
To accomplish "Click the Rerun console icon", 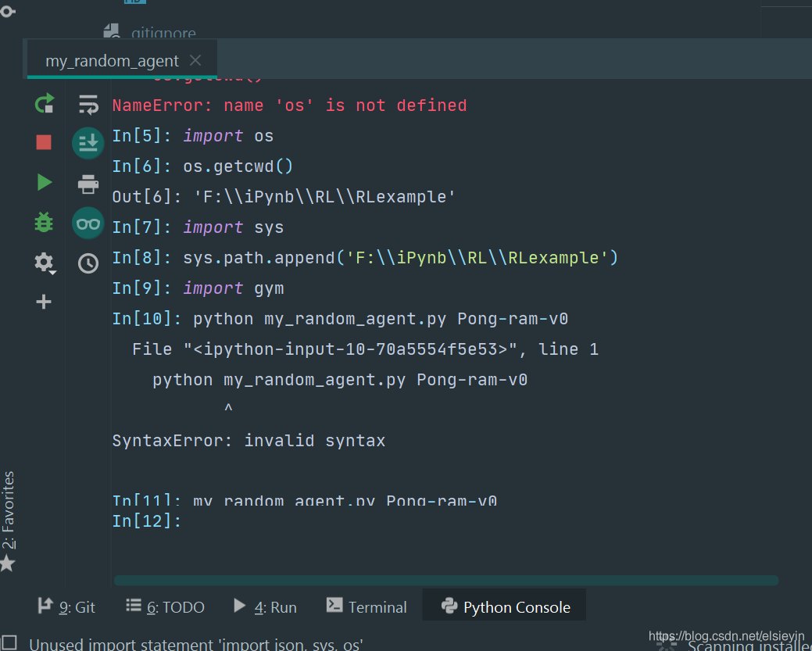I will 45,103.
